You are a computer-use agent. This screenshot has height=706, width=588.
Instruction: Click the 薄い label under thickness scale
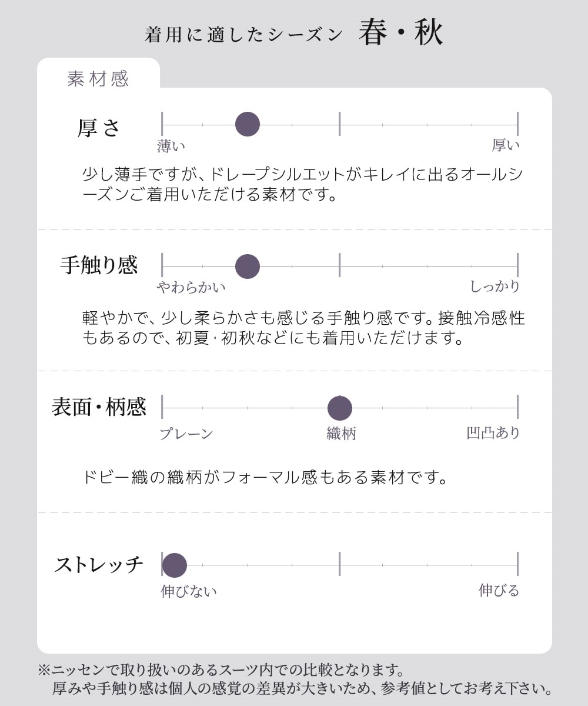pos(172,146)
